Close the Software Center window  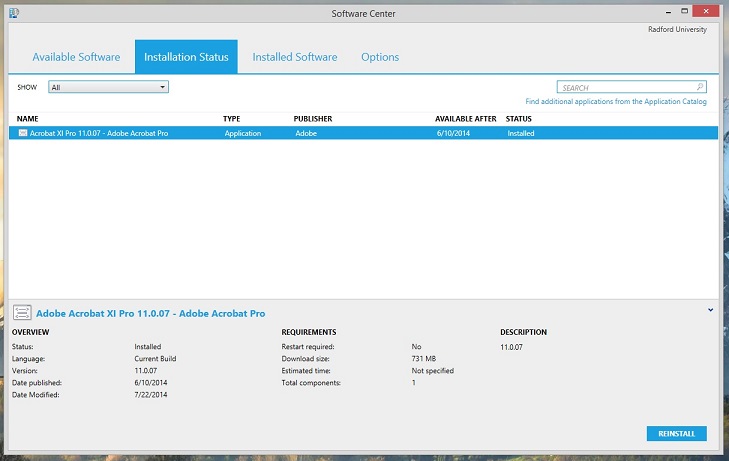pos(706,11)
